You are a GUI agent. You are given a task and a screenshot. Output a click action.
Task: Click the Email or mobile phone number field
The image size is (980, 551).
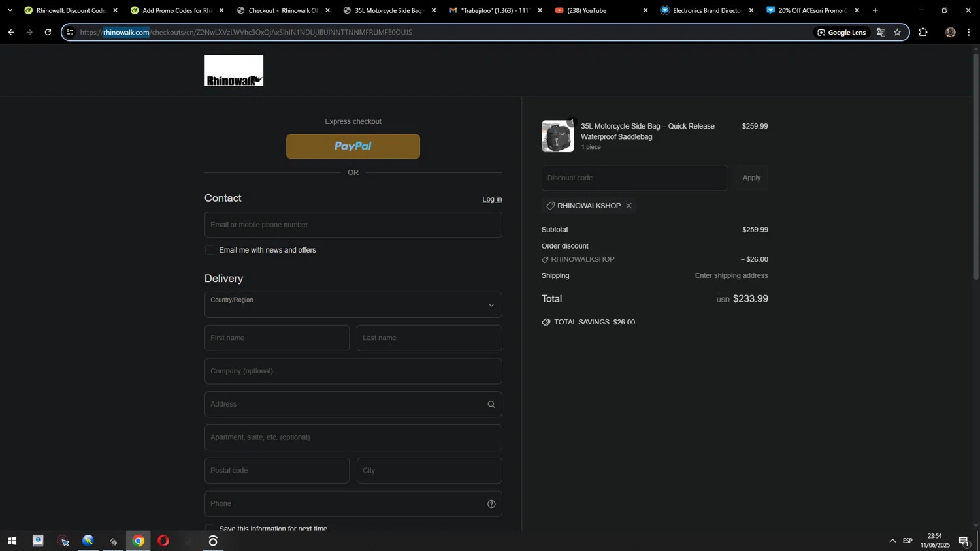click(353, 225)
